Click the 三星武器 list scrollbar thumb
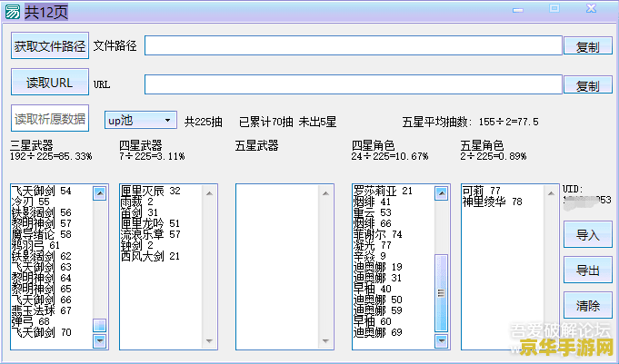The image size is (619, 364). tap(99, 325)
